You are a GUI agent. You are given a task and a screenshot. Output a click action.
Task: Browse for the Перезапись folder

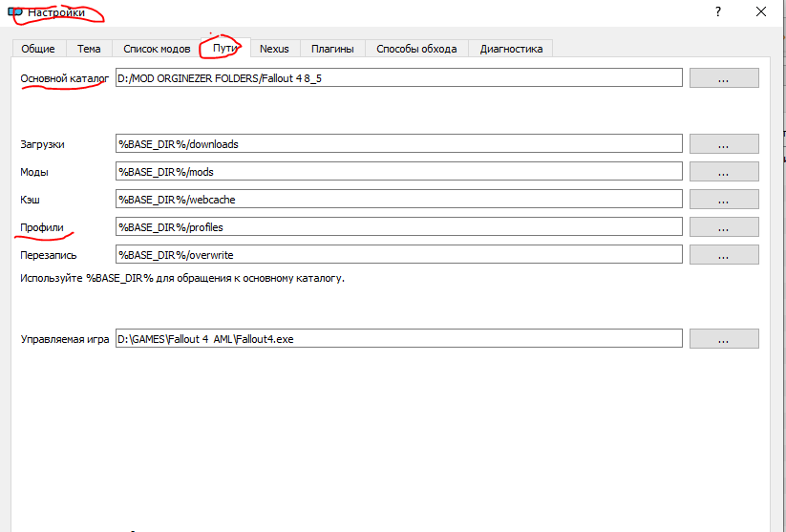coord(724,255)
